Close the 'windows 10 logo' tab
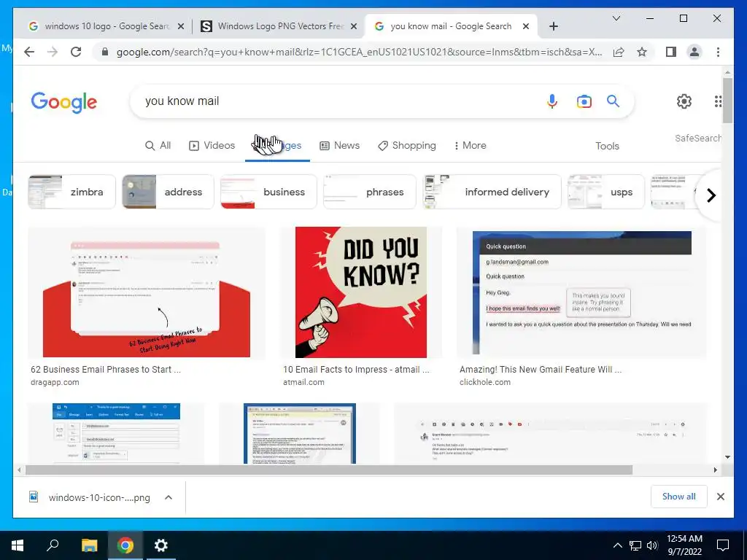The image size is (747, 560). (181, 27)
